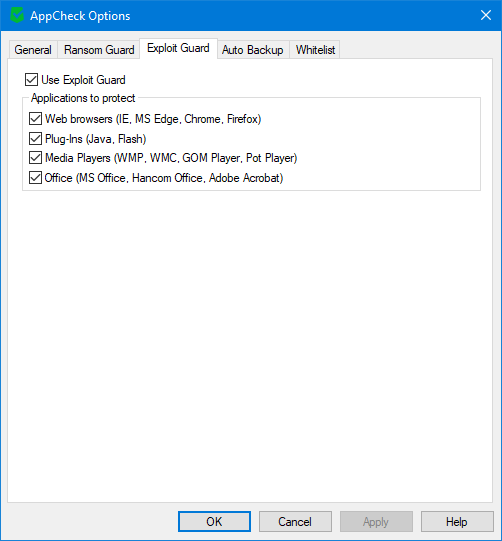Screen dimensions: 502x541
Task: Click the greyed-out Apply button
Action: point(376,521)
